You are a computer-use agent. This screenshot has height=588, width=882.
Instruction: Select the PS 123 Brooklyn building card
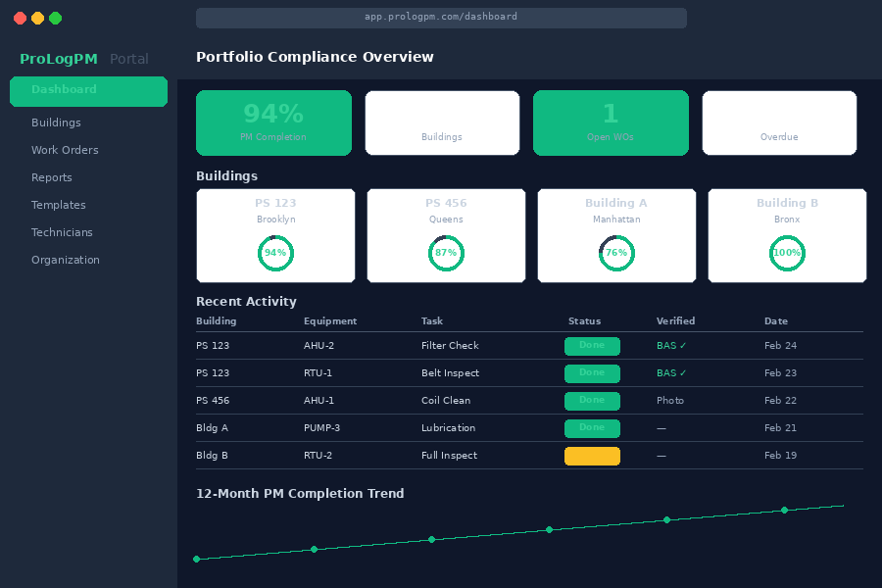275,235
